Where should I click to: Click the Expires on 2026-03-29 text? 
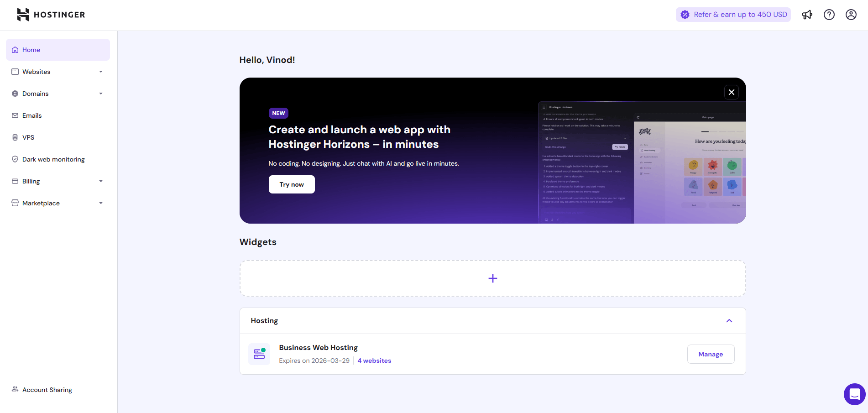coord(314,361)
